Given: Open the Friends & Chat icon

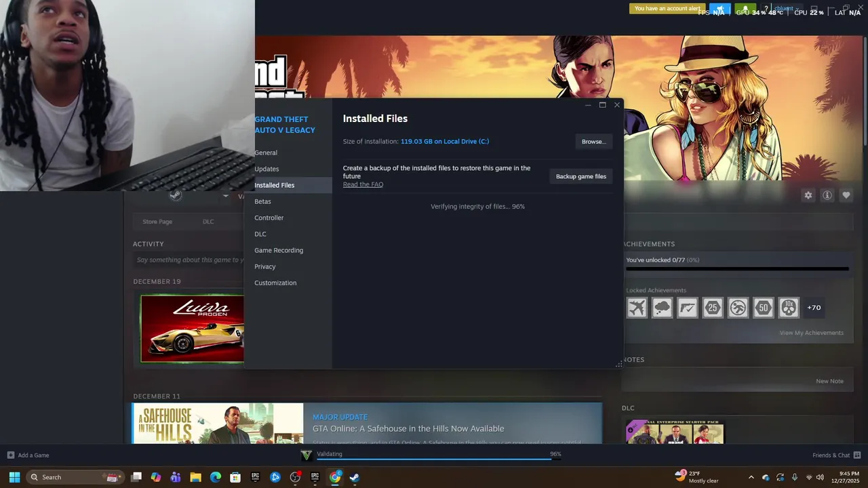Looking at the screenshot, I should pos(857,455).
